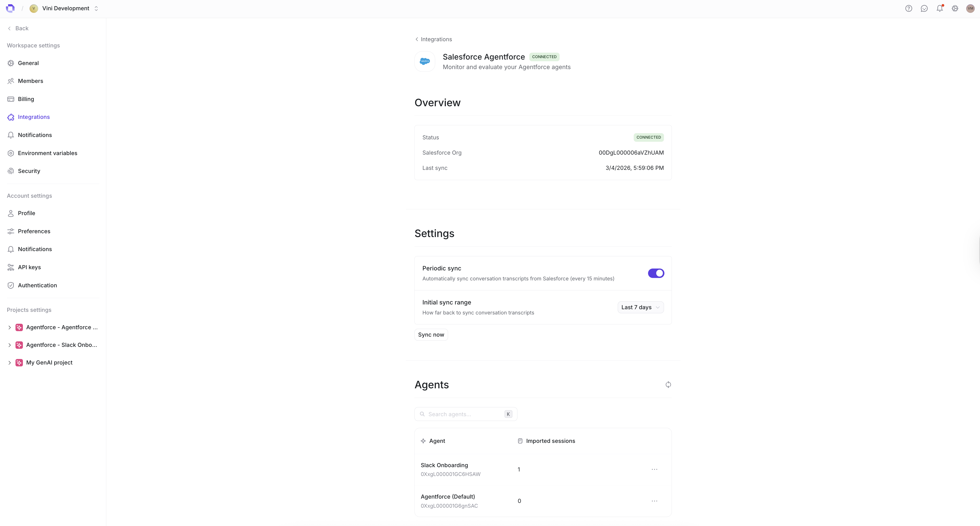The height and width of the screenshot is (526, 980).
Task: Open the notifications bell in the top bar
Action: (x=940, y=8)
